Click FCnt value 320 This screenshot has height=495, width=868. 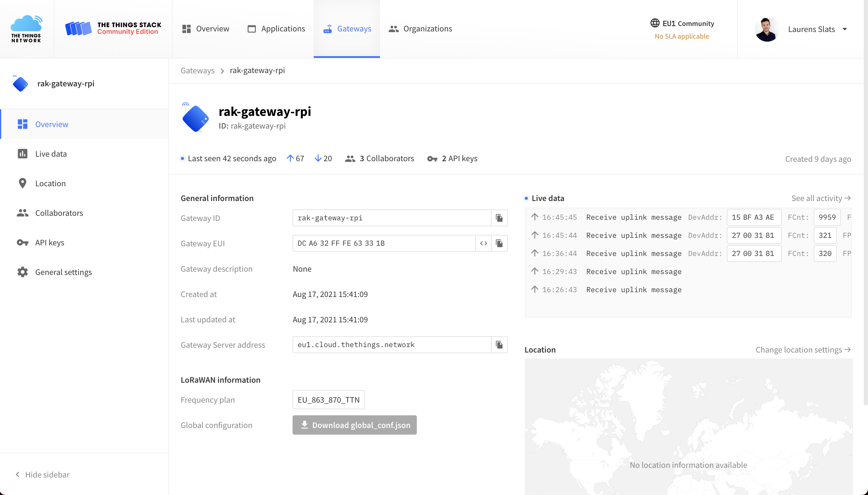click(x=825, y=253)
